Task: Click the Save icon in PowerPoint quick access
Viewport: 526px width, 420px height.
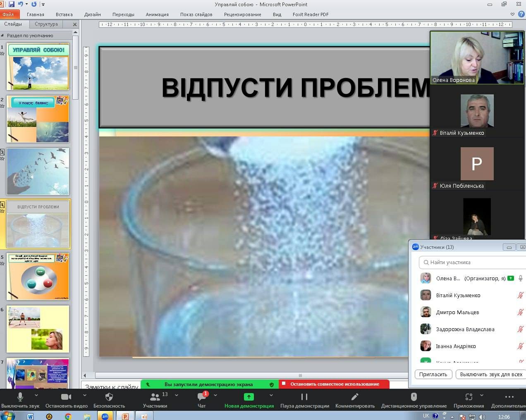Action: pyautogui.click(x=12, y=4)
